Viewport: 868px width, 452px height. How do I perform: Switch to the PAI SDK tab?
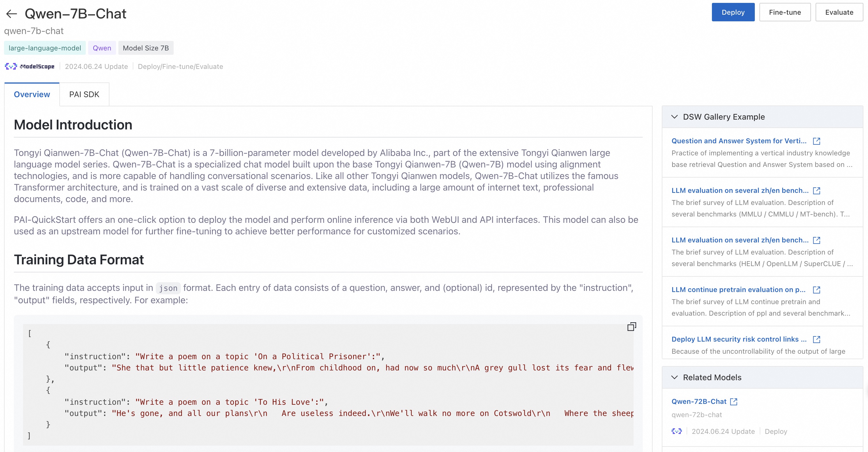[84, 95]
